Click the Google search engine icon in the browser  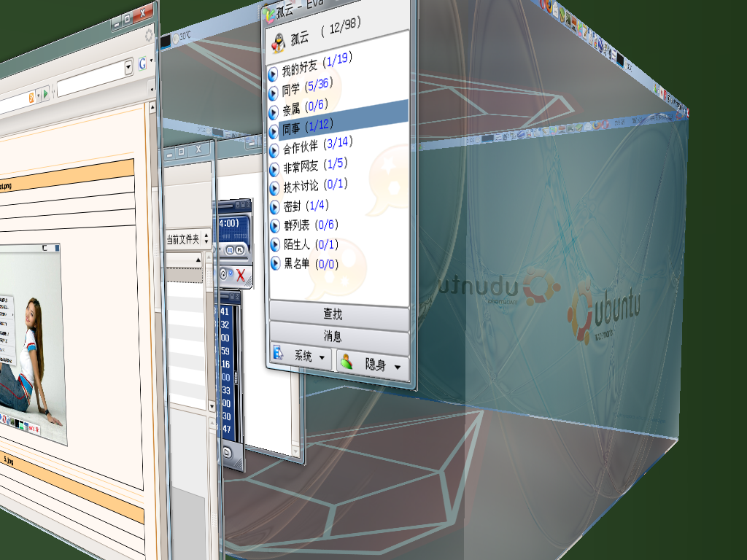pyautogui.click(x=142, y=63)
